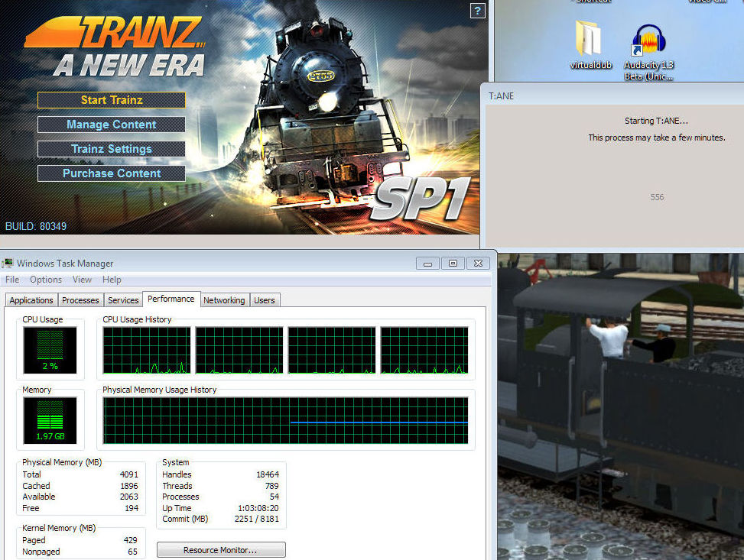Click 'This process may take a few minutes.' text
Screen dimensions: 744x560
click(657, 138)
